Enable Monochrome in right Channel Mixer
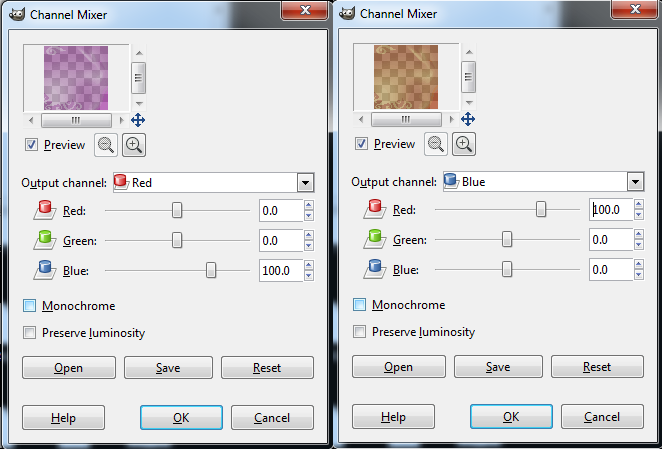This screenshot has width=662, height=449. pos(359,305)
